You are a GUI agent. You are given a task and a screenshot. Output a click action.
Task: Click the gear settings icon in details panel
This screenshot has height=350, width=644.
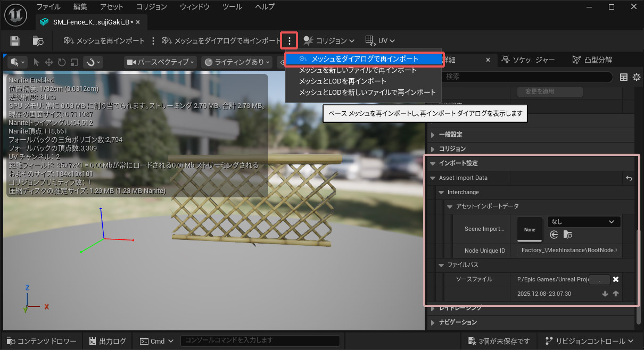tap(636, 77)
